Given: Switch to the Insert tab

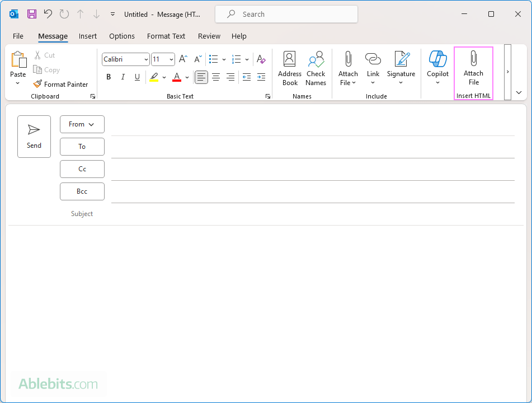Looking at the screenshot, I should point(88,36).
